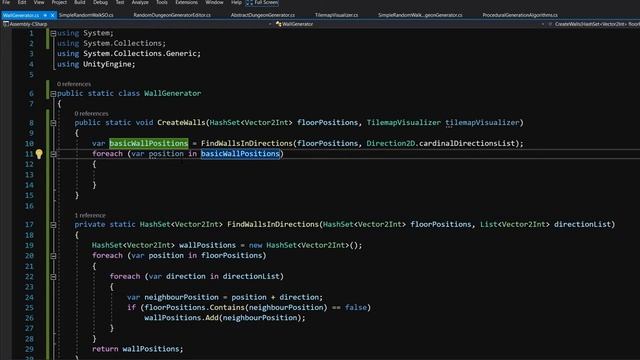640x360 pixels.
Task: Click the '0 references' CodeLens above CreateWalls
Action: coord(91,113)
